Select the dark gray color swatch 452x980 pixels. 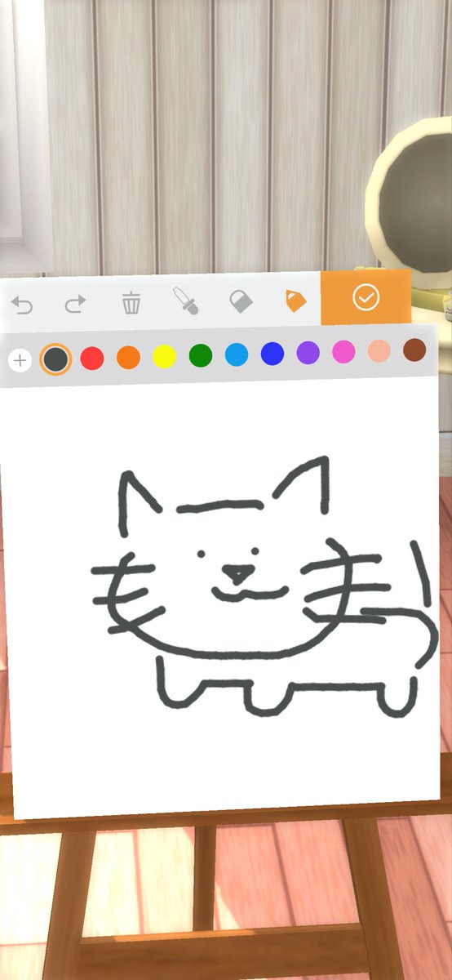[55, 359]
